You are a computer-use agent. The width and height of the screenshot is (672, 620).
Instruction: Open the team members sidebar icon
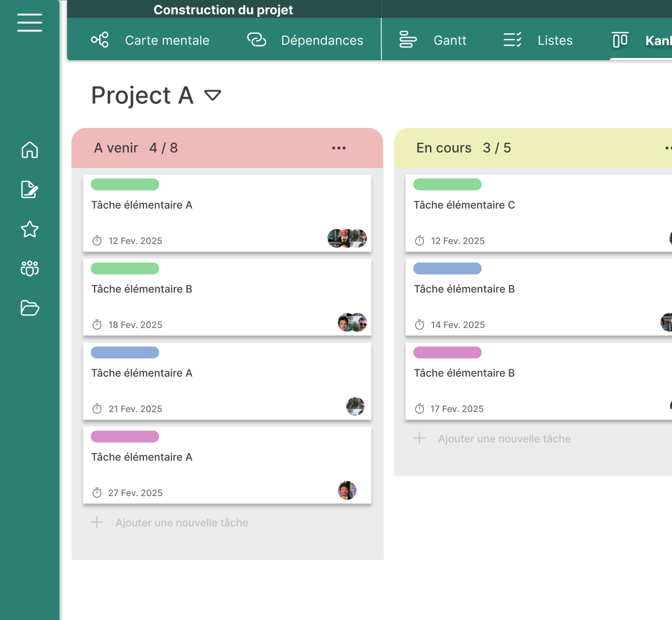30,268
